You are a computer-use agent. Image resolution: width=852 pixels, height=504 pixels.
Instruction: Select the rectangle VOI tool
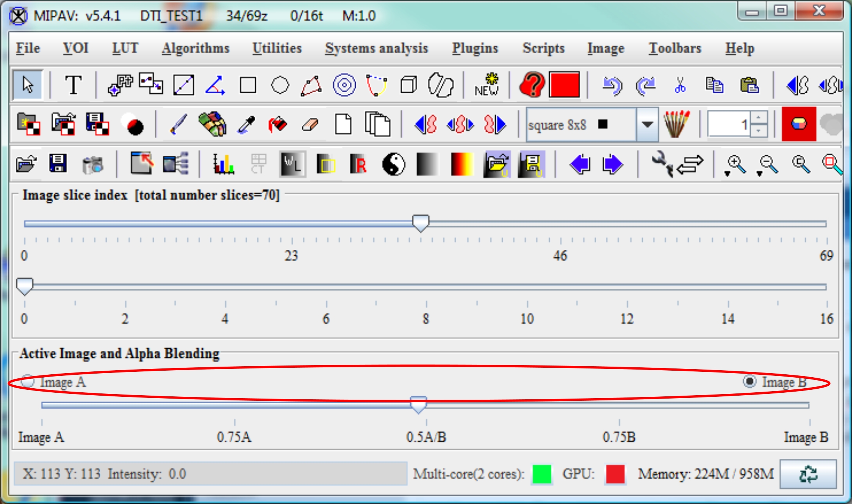(248, 85)
